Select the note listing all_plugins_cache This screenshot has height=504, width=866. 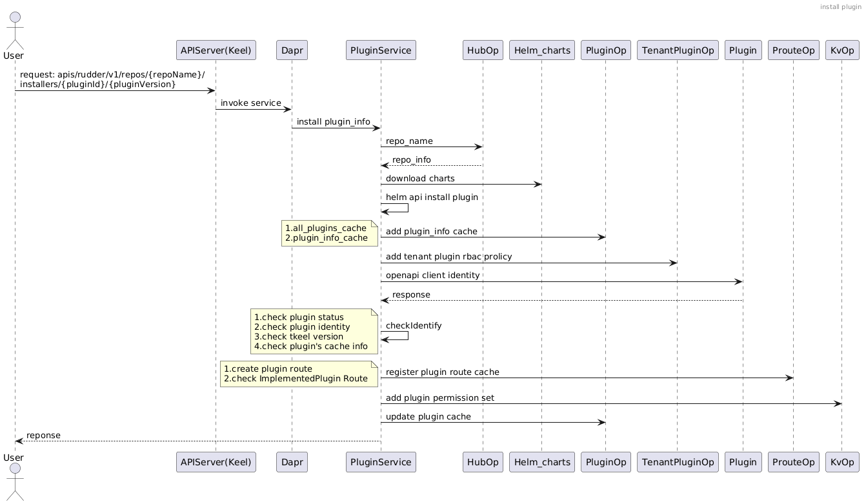coord(329,233)
